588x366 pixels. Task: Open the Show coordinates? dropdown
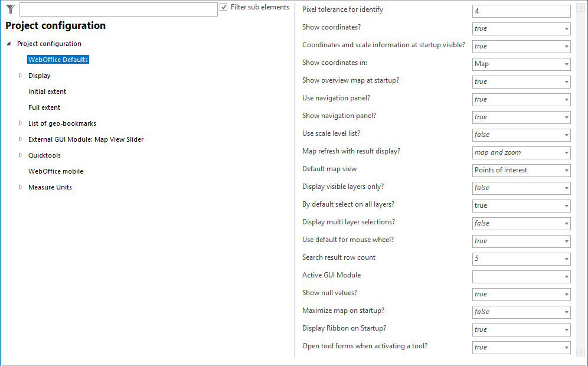click(x=566, y=28)
